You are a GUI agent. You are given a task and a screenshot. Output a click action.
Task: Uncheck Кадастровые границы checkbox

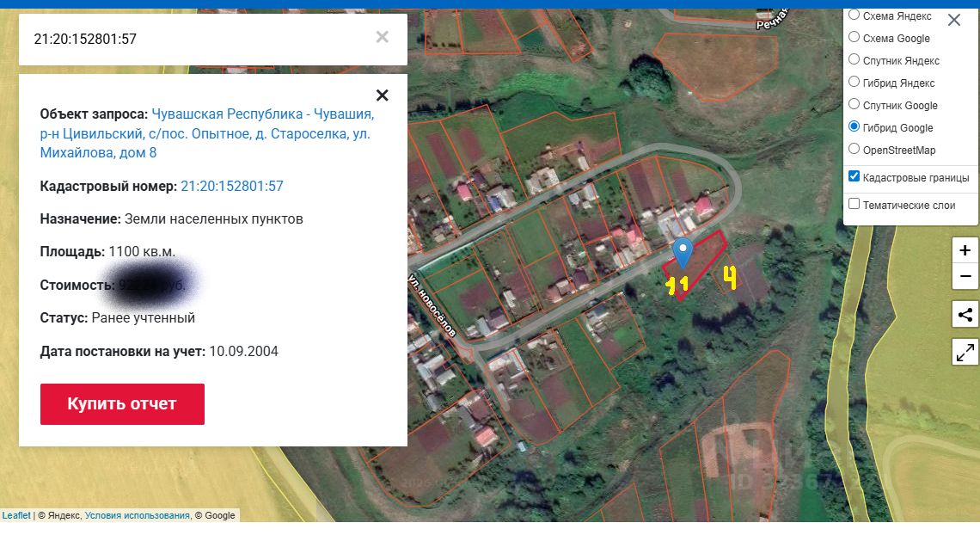(854, 176)
